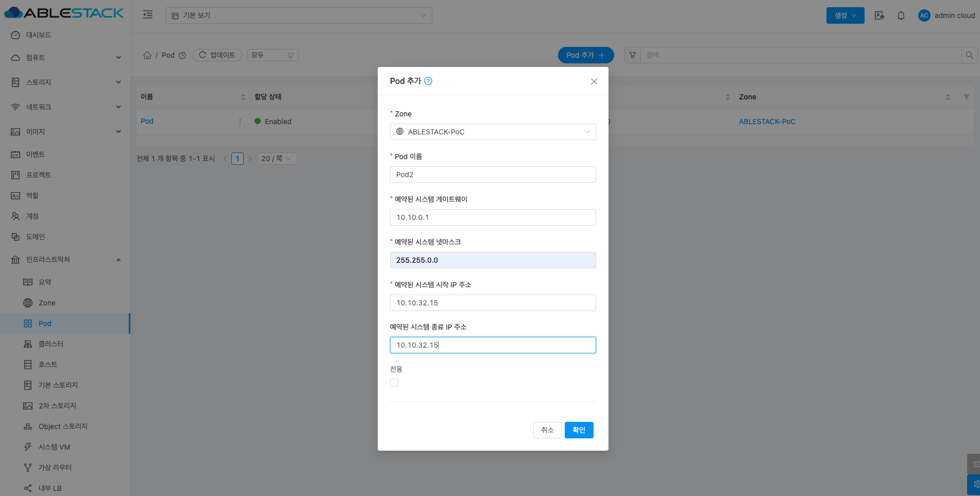Toggle the 전용 checkbox
This screenshot has height=496, width=980.
click(394, 383)
